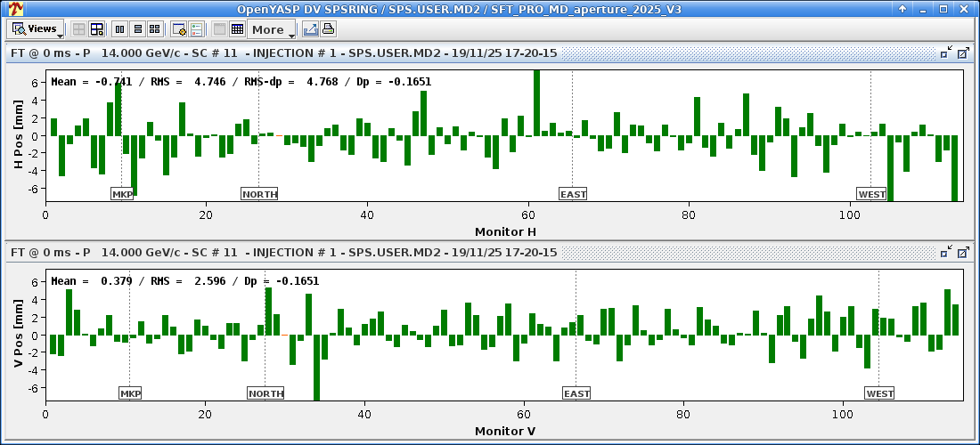Viewport: 980px width, 445px height.
Task: Minimize the horizontal position plot panel
Action: (945, 53)
